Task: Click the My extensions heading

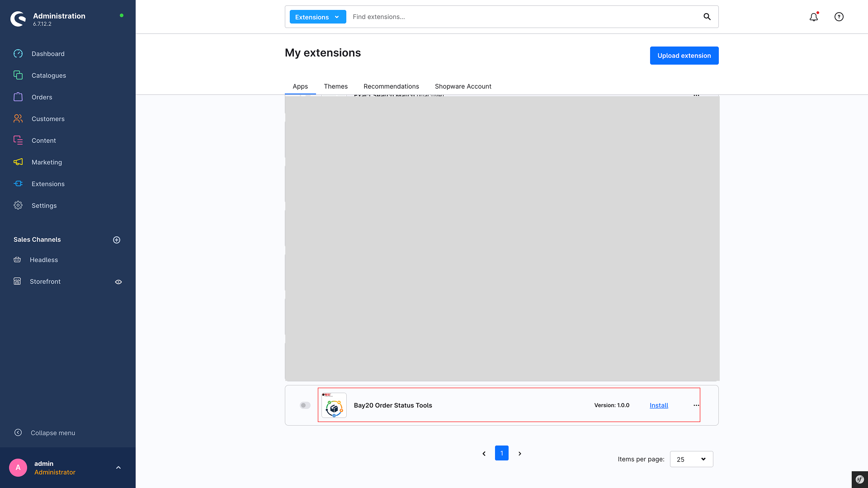Action: (323, 53)
